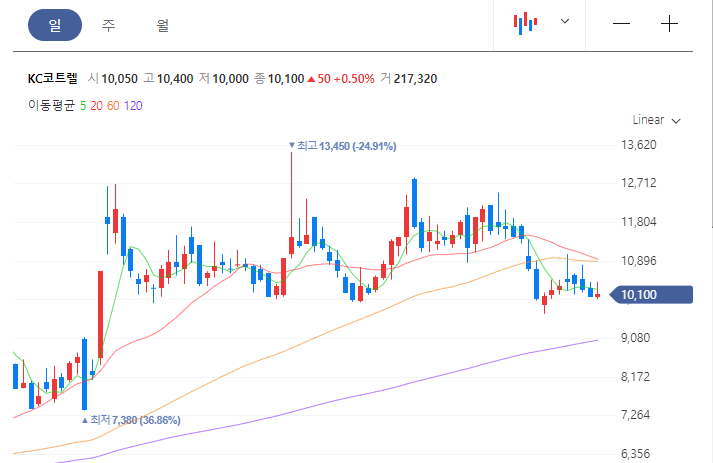Zoom in with the plus button
Screen dimensions: 713x463
[669, 24]
